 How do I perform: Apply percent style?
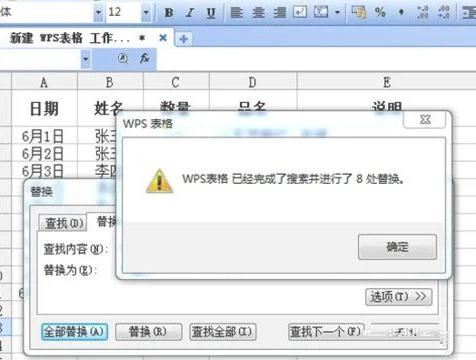(x=380, y=12)
